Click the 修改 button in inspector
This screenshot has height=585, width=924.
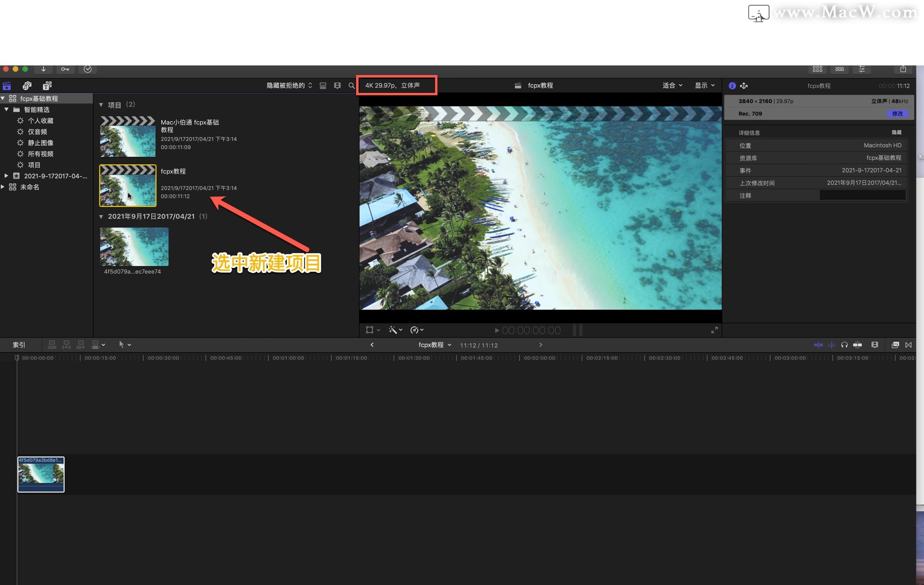[897, 114]
